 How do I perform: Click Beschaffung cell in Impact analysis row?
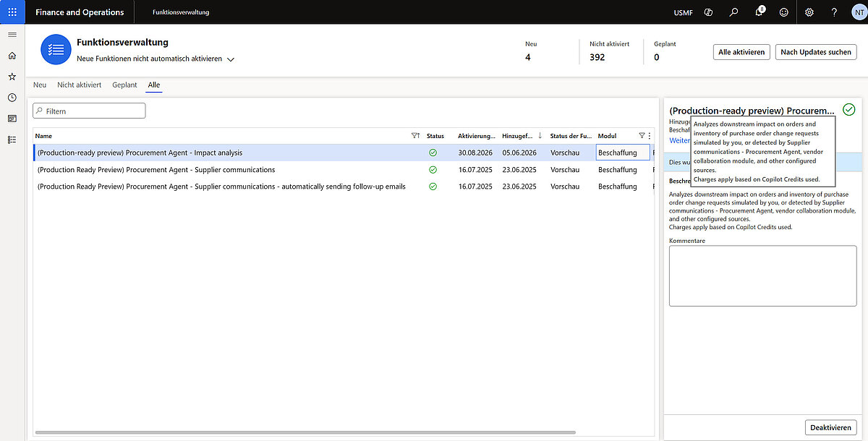tap(622, 153)
